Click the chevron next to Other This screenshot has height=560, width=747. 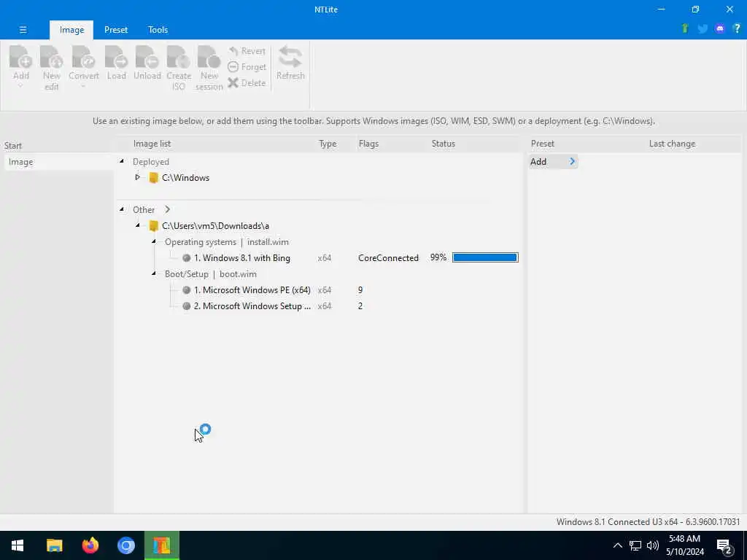click(x=167, y=209)
